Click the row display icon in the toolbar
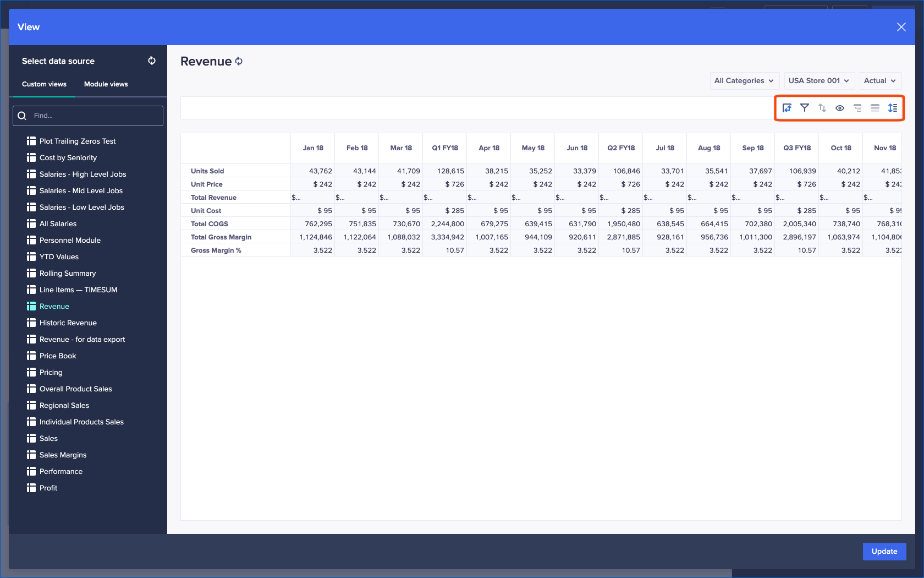Screen dimensions: 924x578 [x=875, y=108]
